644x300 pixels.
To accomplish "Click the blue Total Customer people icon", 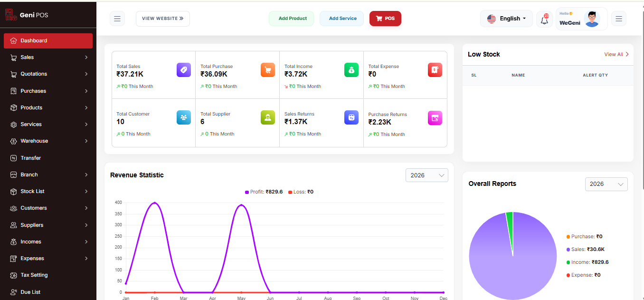I will 184,117.
